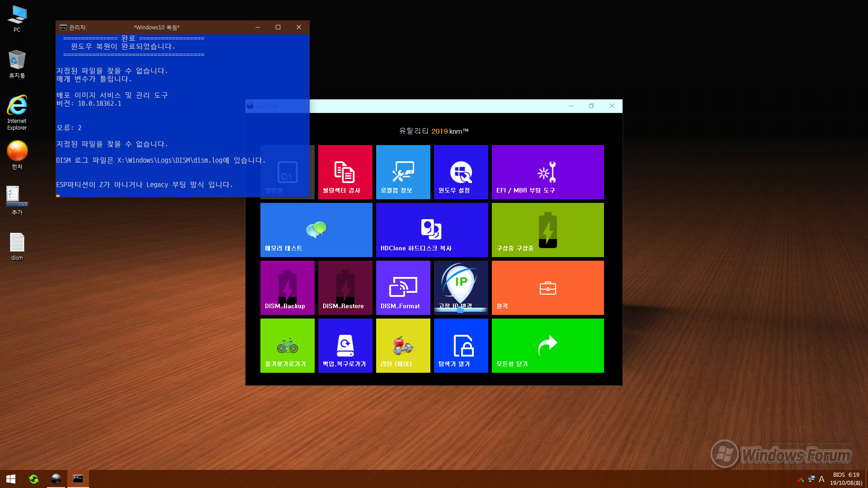Close the Launcher window
The height and width of the screenshot is (488, 868).
coord(612,106)
